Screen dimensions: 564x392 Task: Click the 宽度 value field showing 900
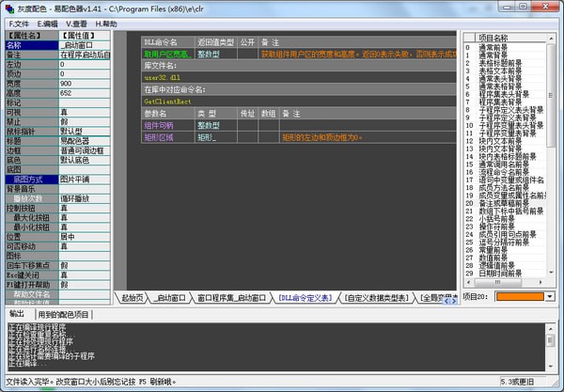coord(84,83)
